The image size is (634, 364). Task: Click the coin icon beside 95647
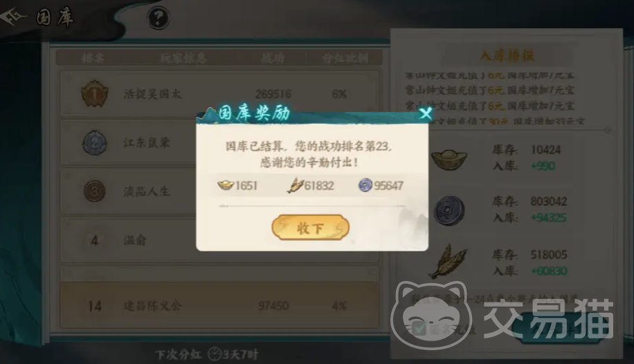365,185
